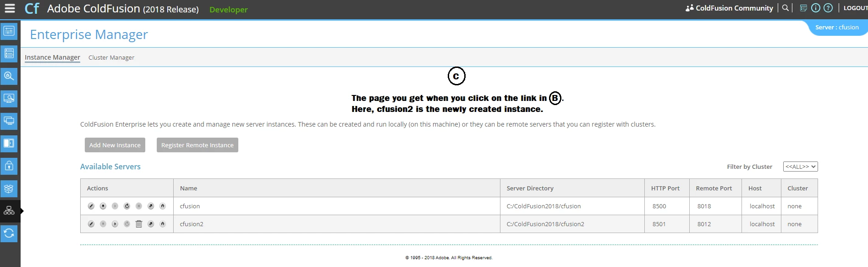868x267 pixels.
Task: Open the split-panel sidebar icon
Action: point(9,143)
